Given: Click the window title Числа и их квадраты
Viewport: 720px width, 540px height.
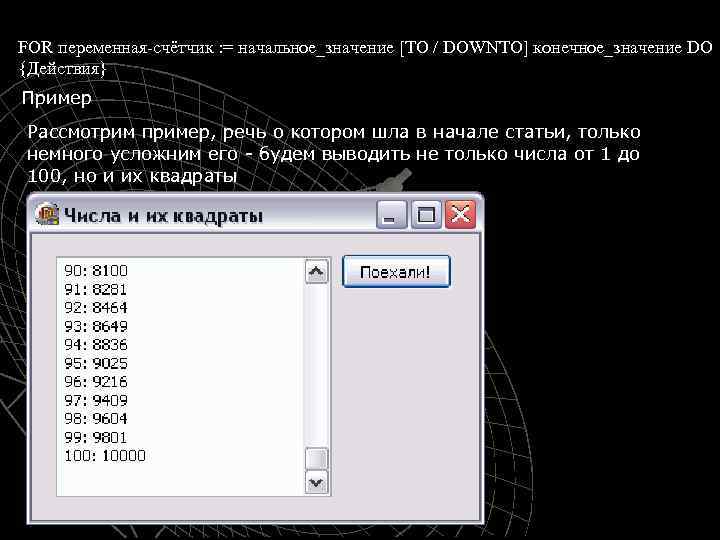Looking at the screenshot, I should coord(163,215).
